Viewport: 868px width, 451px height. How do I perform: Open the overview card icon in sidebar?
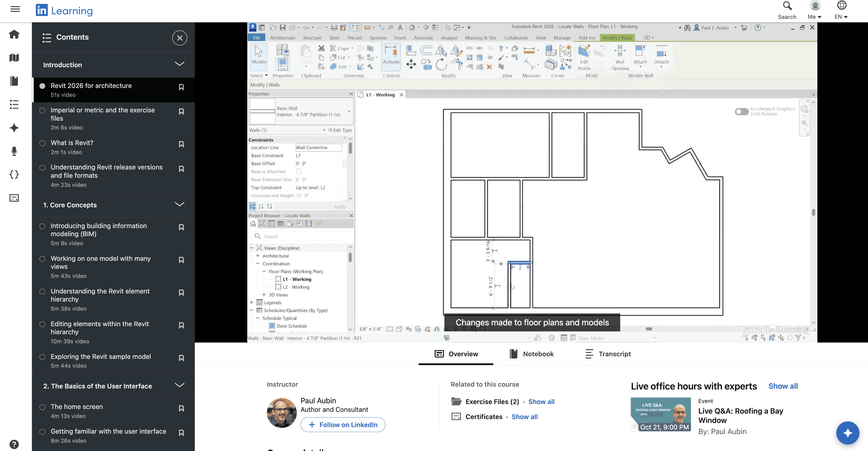pos(14,198)
